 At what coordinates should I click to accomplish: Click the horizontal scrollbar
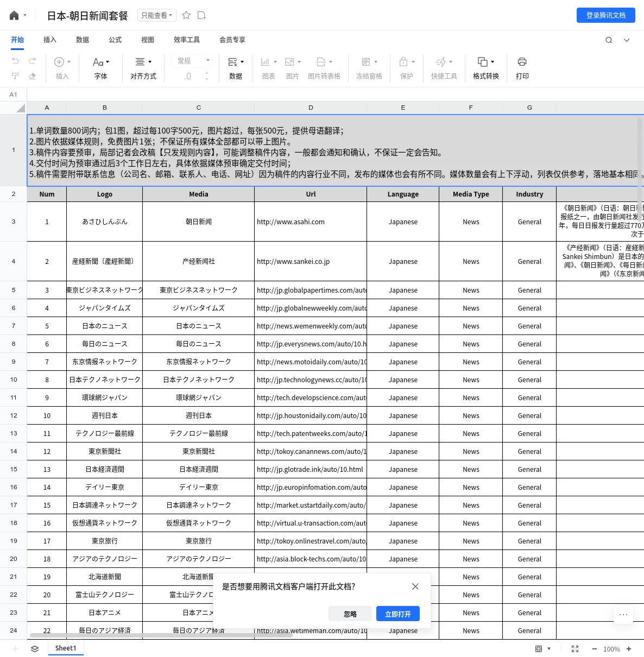161,635
